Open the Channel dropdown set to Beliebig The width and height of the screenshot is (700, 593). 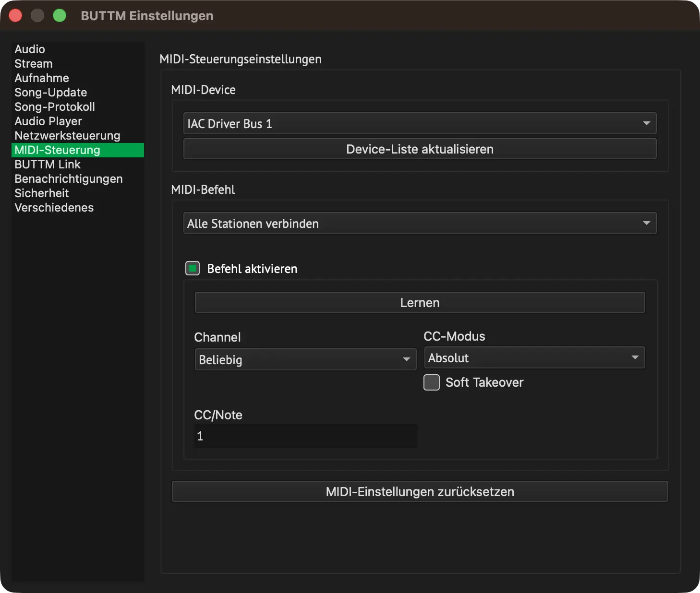click(x=305, y=359)
